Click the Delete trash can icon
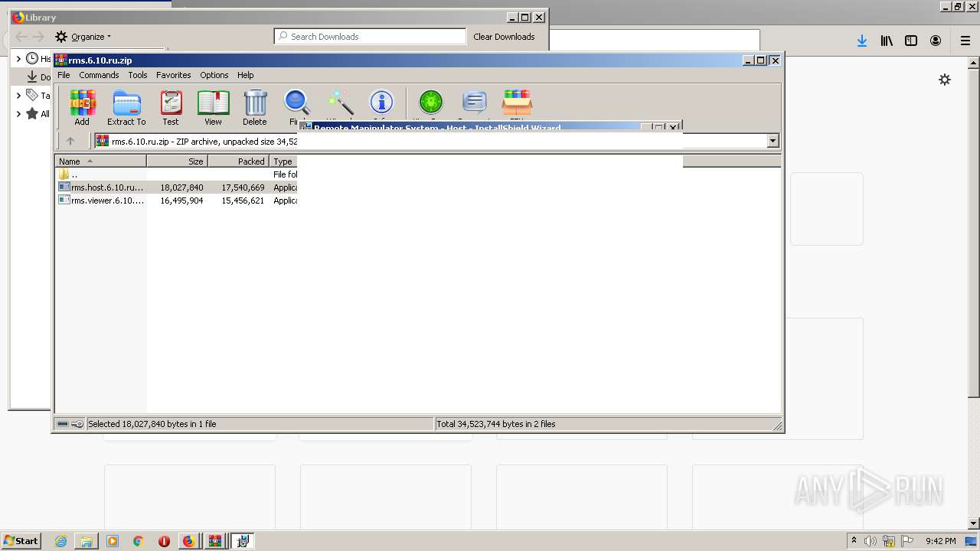The height and width of the screenshot is (551, 980). [255, 108]
